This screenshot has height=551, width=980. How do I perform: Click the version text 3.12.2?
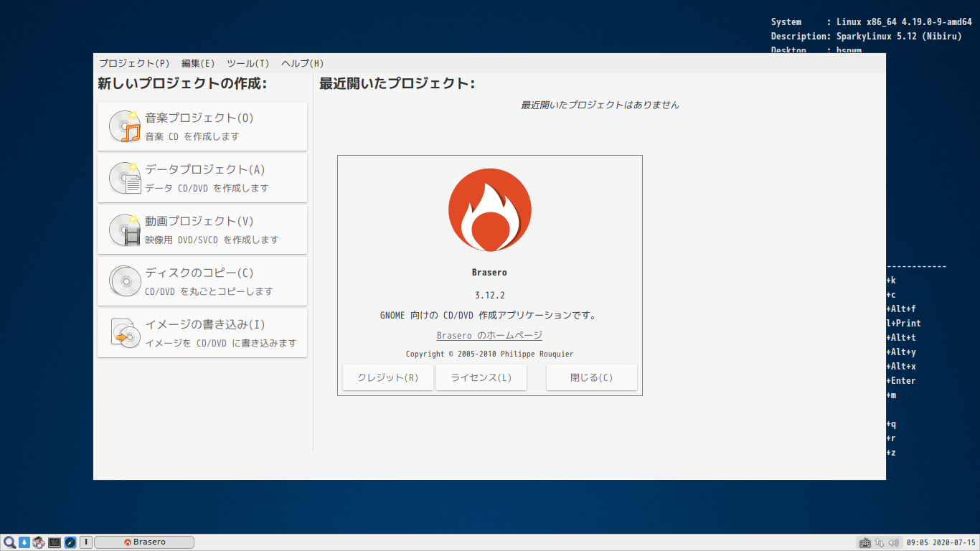click(x=490, y=295)
